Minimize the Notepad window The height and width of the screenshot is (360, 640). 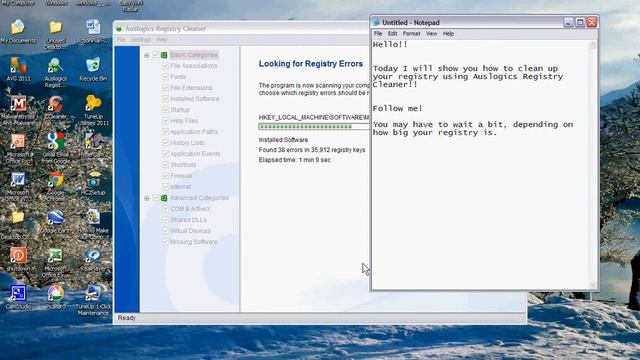568,22
